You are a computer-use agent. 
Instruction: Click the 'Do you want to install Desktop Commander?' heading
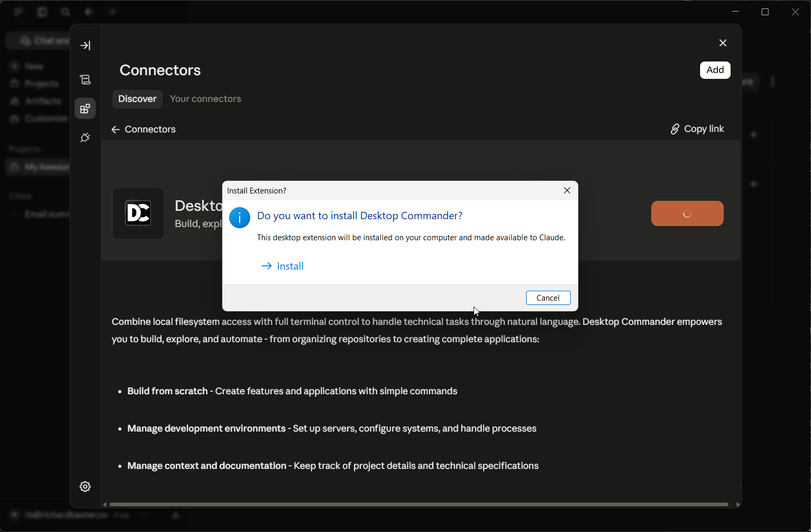(360, 216)
